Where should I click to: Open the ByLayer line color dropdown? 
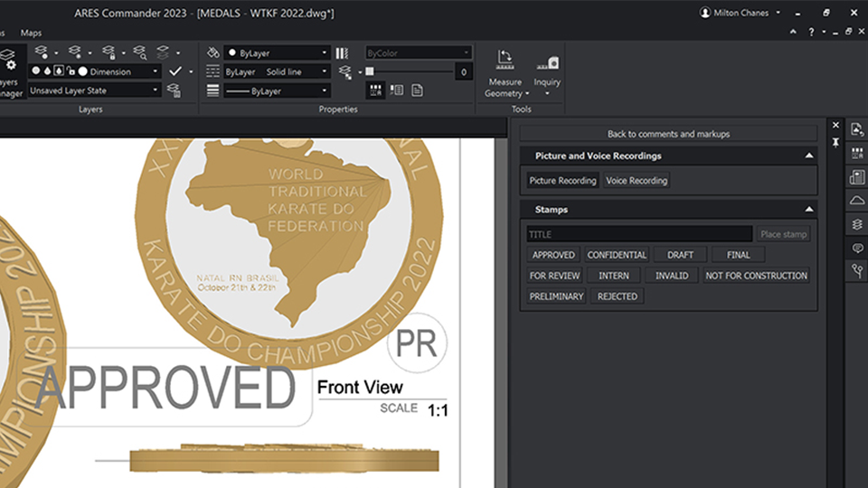pos(325,53)
